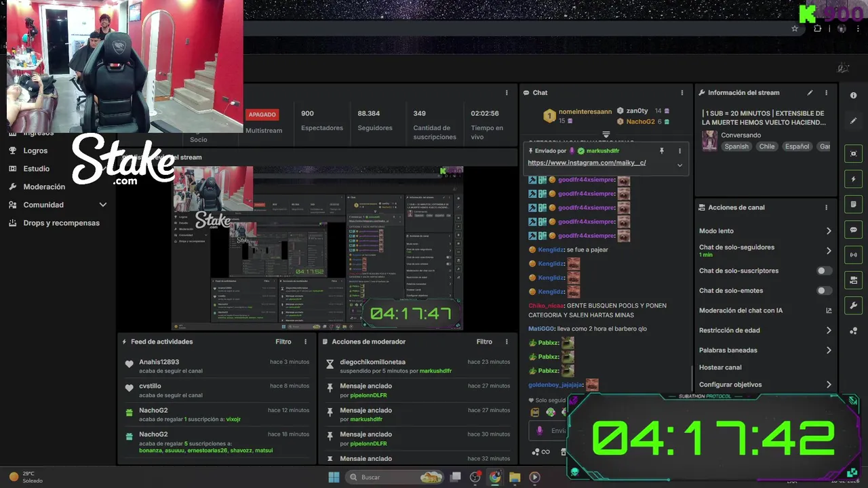Open Task View on the taskbar
This screenshot has width=868, height=488.
(456, 477)
